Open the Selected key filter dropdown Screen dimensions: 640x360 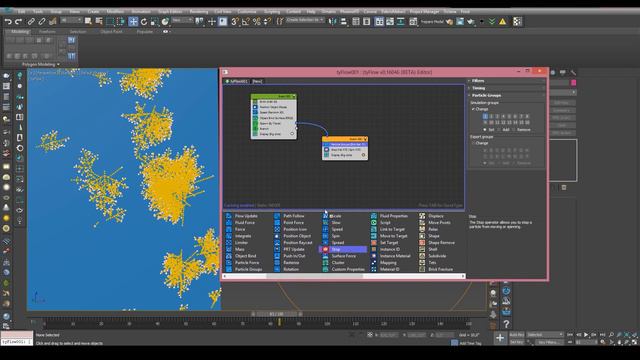[545, 335]
